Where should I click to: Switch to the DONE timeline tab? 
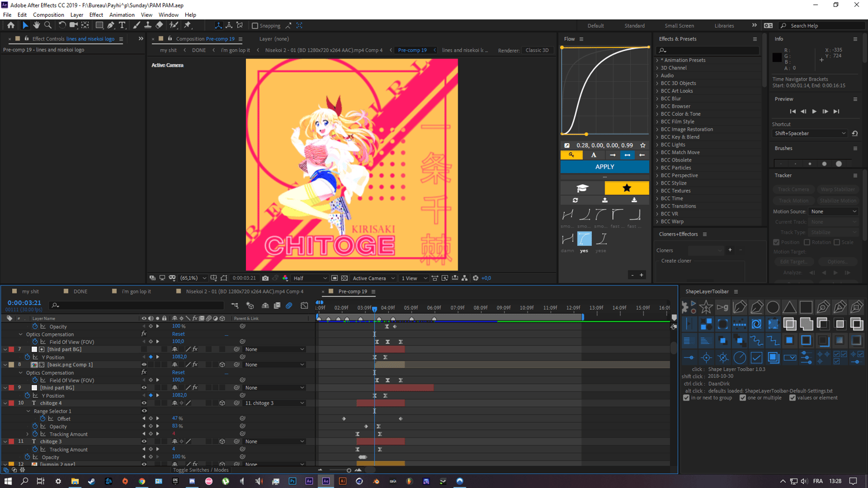(x=80, y=292)
